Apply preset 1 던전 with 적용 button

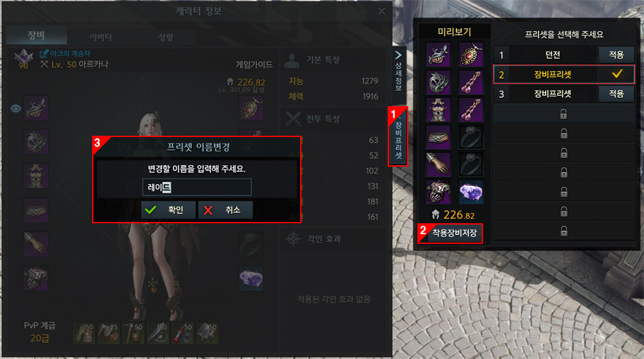coord(616,55)
